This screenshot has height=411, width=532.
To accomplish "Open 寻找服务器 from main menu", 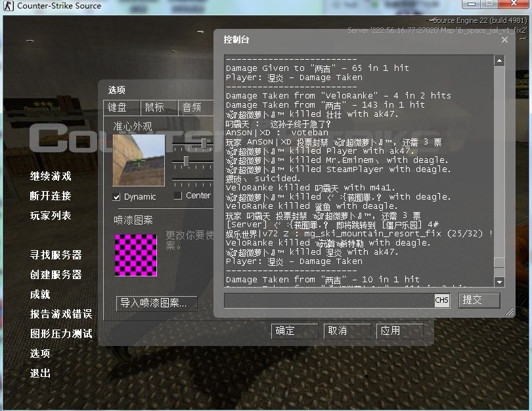I will [56, 255].
